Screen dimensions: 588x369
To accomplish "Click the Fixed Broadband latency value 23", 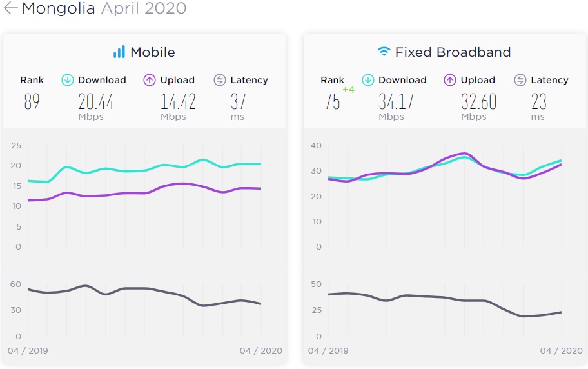I will point(539,101).
